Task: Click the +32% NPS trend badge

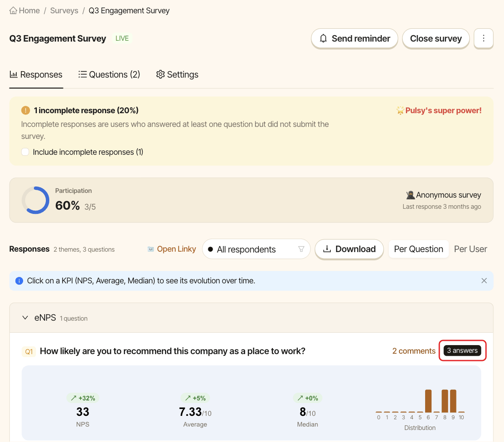Action: point(83,398)
